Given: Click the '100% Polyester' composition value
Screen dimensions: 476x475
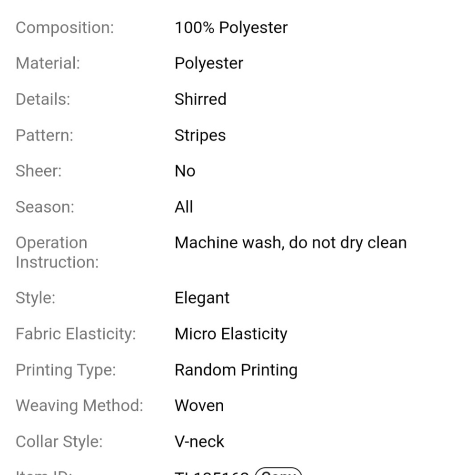Looking at the screenshot, I should (231, 28).
